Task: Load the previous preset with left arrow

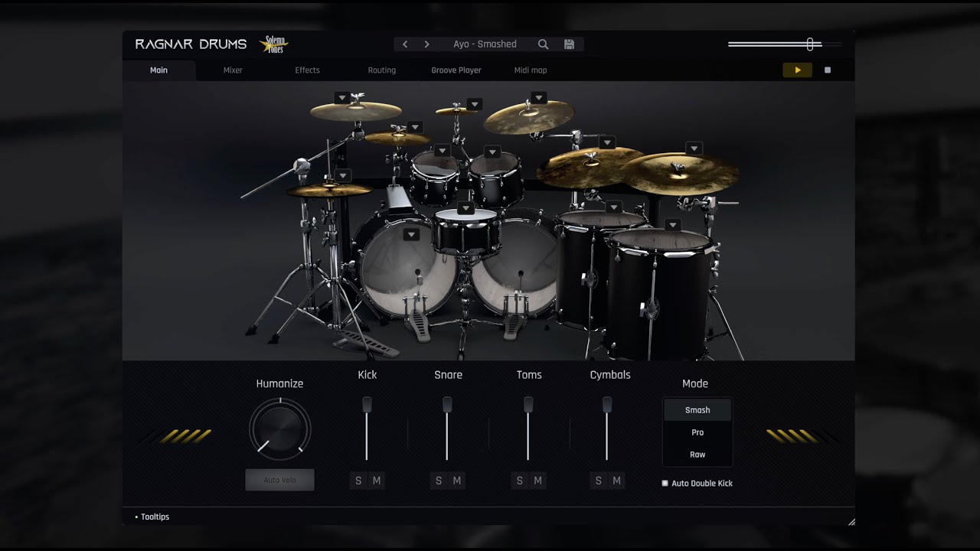Action: 405,44
